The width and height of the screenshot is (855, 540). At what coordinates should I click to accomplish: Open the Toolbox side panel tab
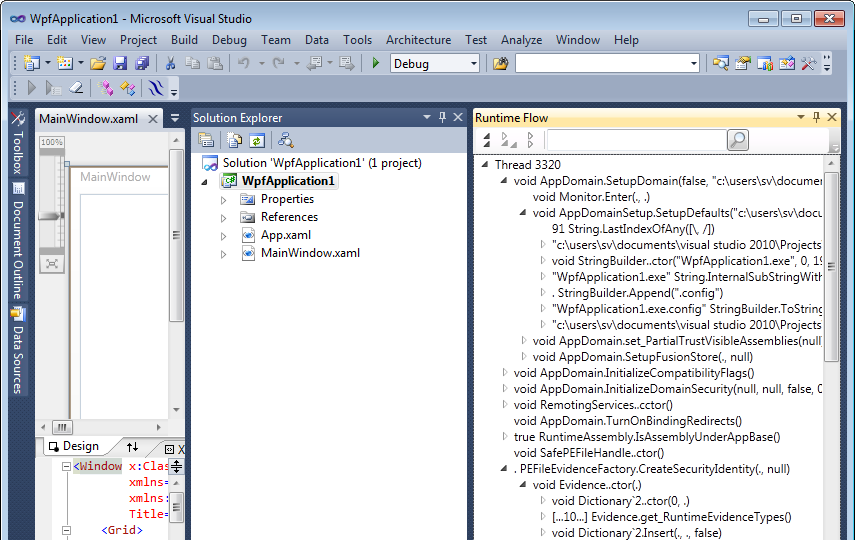tap(17, 143)
